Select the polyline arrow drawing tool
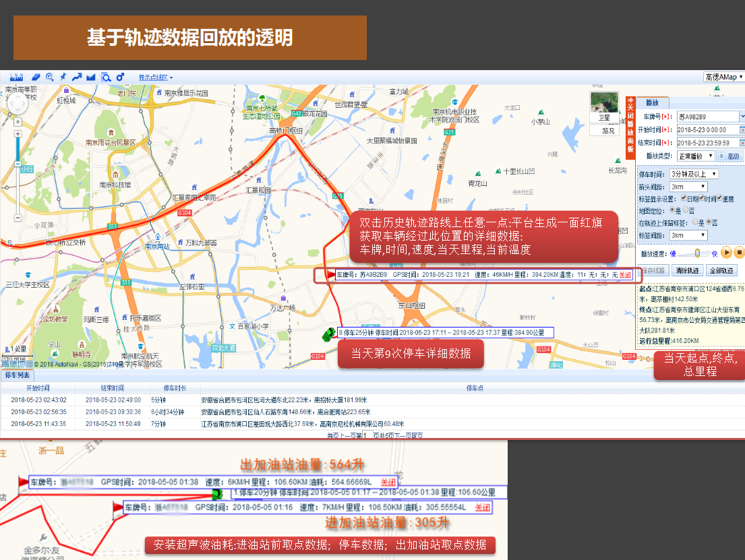745x560 pixels. pos(77,77)
